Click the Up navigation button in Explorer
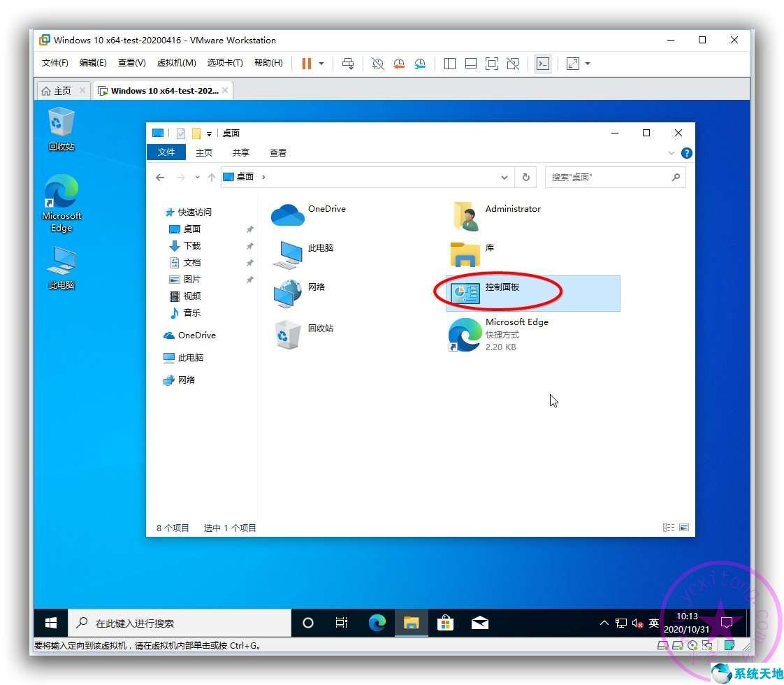Image resolution: width=784 pixels, height=685 pixels. click(x=211, y=177)
